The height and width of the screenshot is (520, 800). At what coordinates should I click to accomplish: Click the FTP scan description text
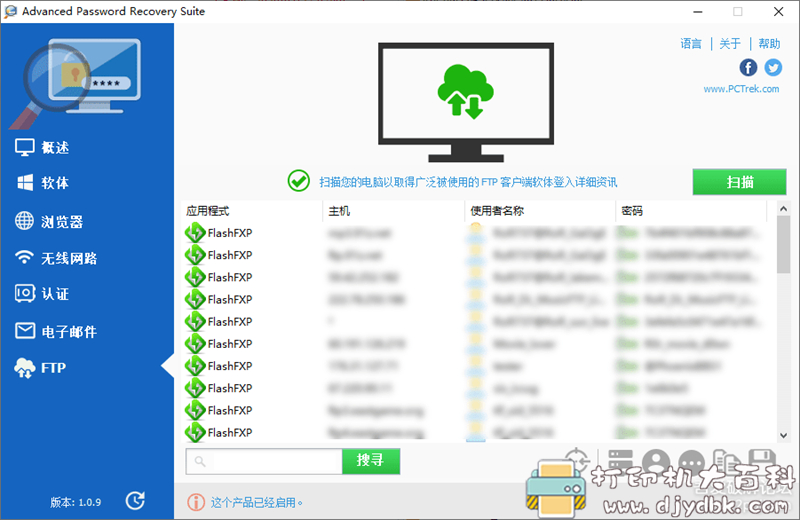(468, 182)
